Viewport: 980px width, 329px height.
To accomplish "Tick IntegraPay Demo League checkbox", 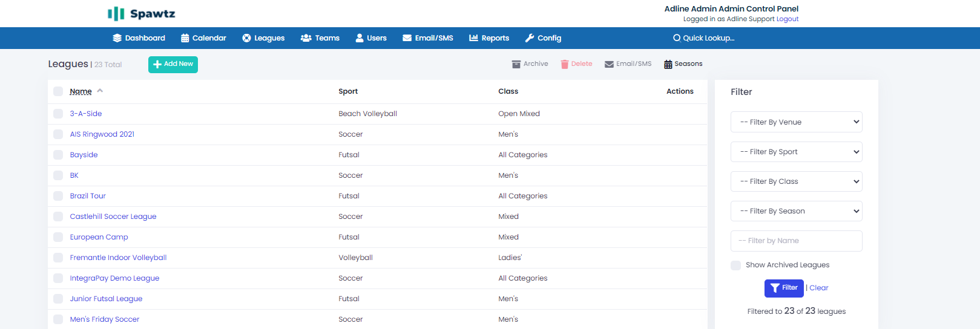I will (x=58, y=278).
